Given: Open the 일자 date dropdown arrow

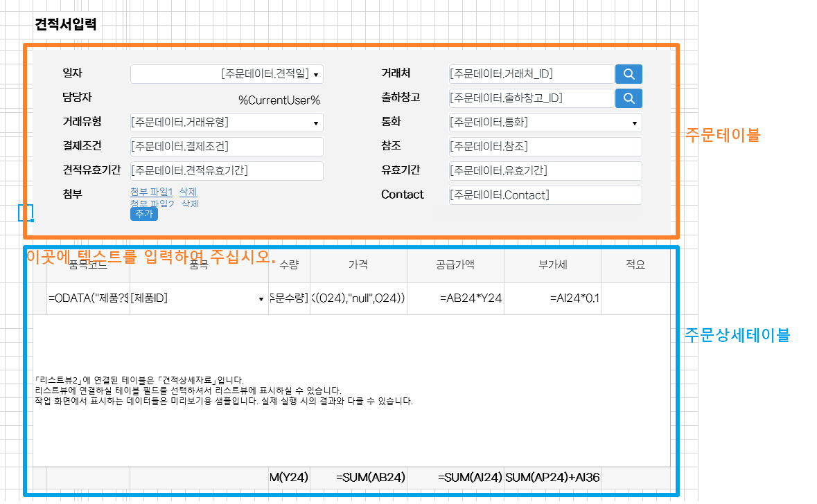Looking at the screenshot, I should pos(316,75).
